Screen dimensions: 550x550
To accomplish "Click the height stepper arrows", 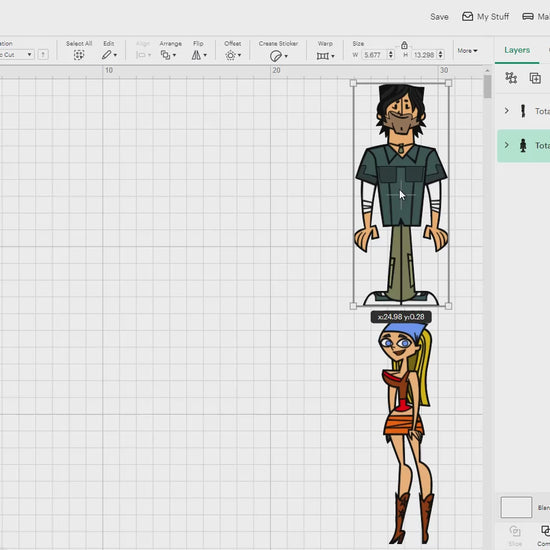I will 441,55.
